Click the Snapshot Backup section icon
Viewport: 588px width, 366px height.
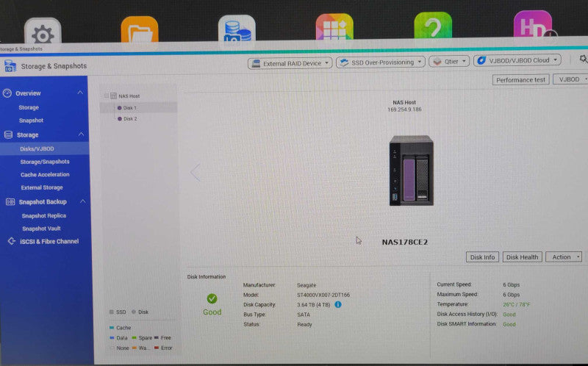pos(10,202)
